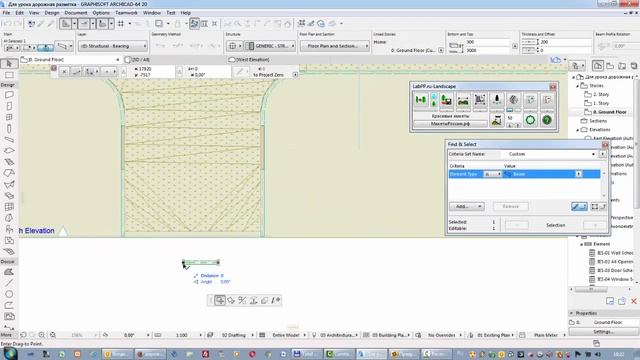Click the marquee-area icon in Find & Select
This screenshot has width=640, height=360.
(x=598, y=207)
